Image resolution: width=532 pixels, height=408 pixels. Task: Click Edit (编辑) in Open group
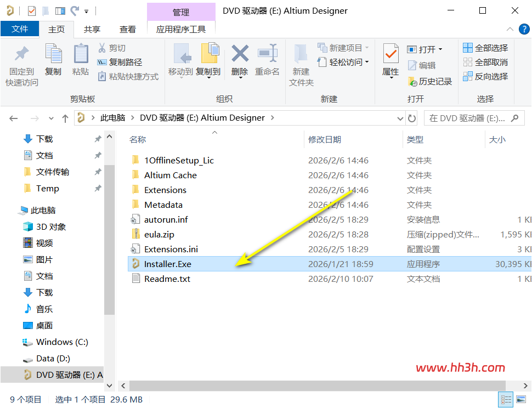pyautogui.click(x=422, y=65)
